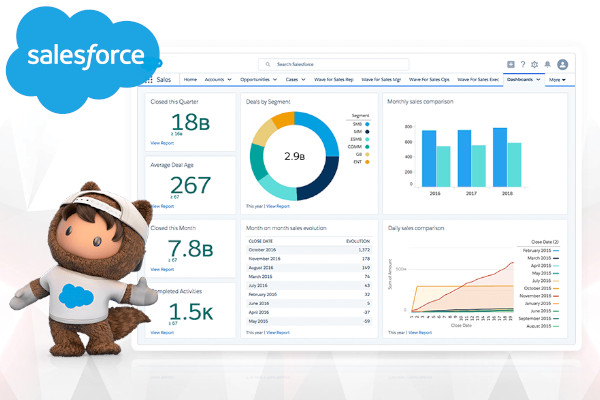Image resolution: width=600 pixels, height=400 pixels.
Task: Open the user profile avatar
Action: 562,64
